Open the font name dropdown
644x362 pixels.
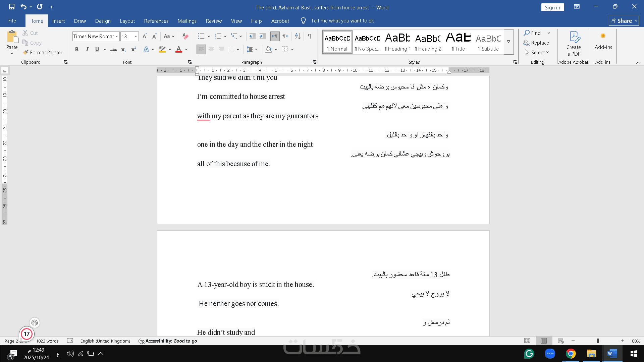[117, 36]
